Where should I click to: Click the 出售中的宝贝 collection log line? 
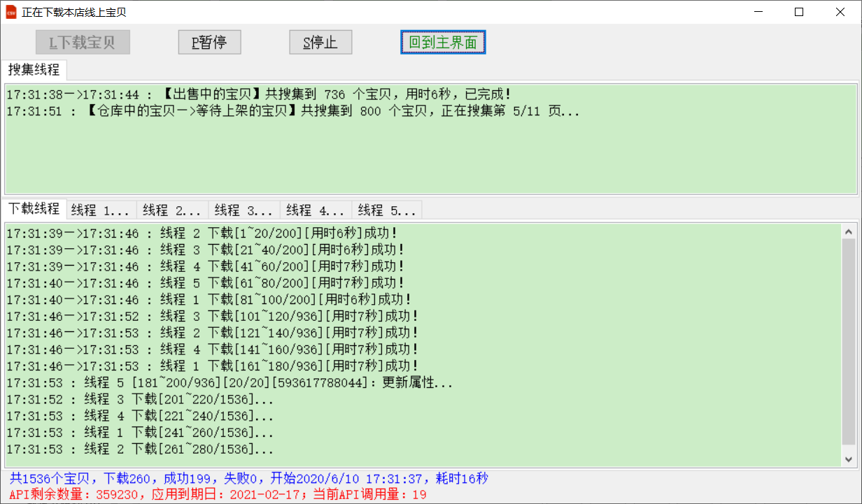pyautogui.click(x=259, y=94)
